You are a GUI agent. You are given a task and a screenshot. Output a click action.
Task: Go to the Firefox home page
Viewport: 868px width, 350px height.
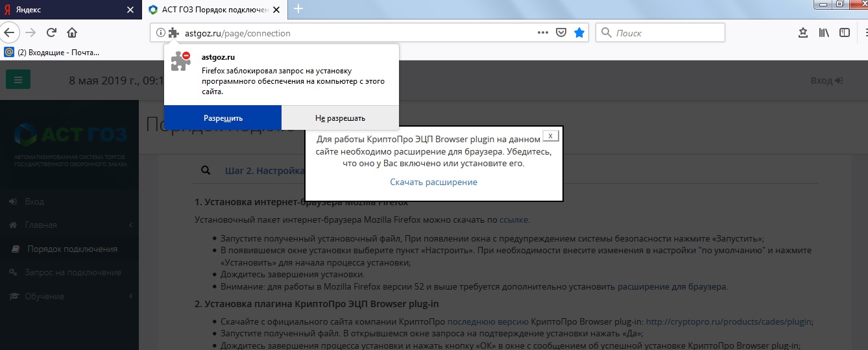[x=72, y=32]
